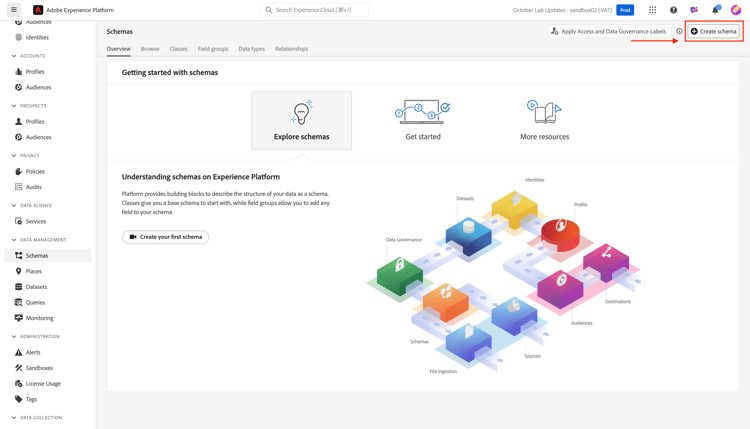
Task: Click the License Usage icon
Action: (x=19, y=384)
